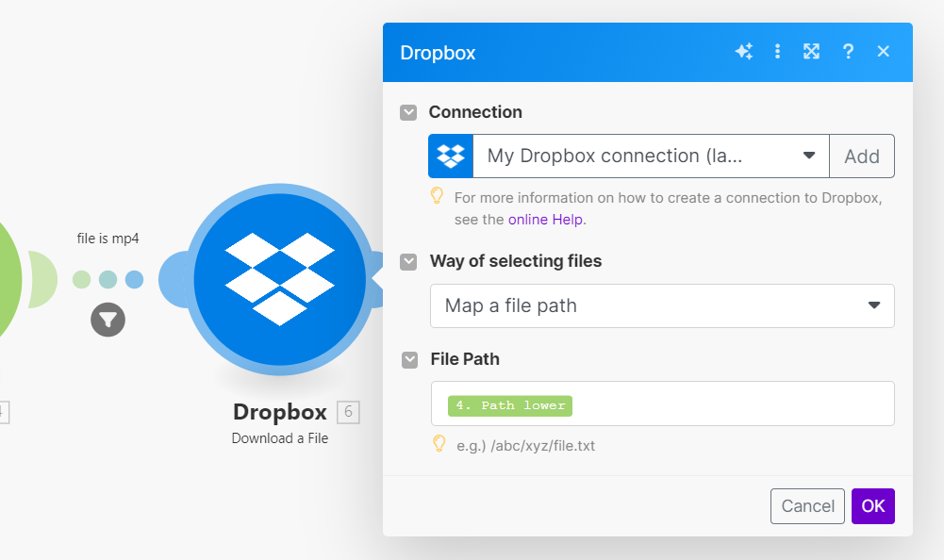This screenshot has height=560, width=944.
Task: Open the My Dropbox connection dropdown
Action: 651,156
